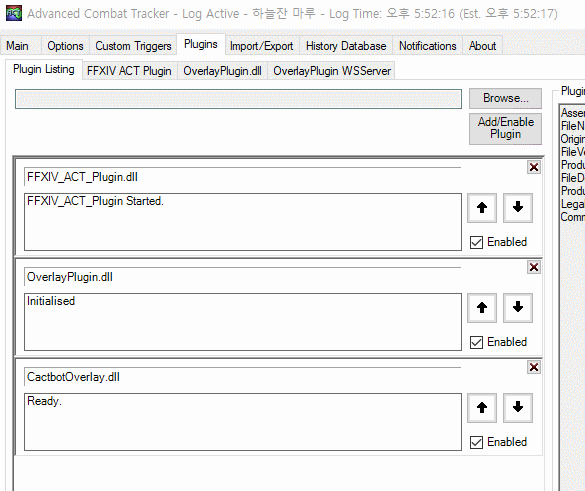Viewport: 585px width, 491px height.
Task: Move FFXIV_ACT_Plugin.dll down with arrow
Action: coord(517,207)
